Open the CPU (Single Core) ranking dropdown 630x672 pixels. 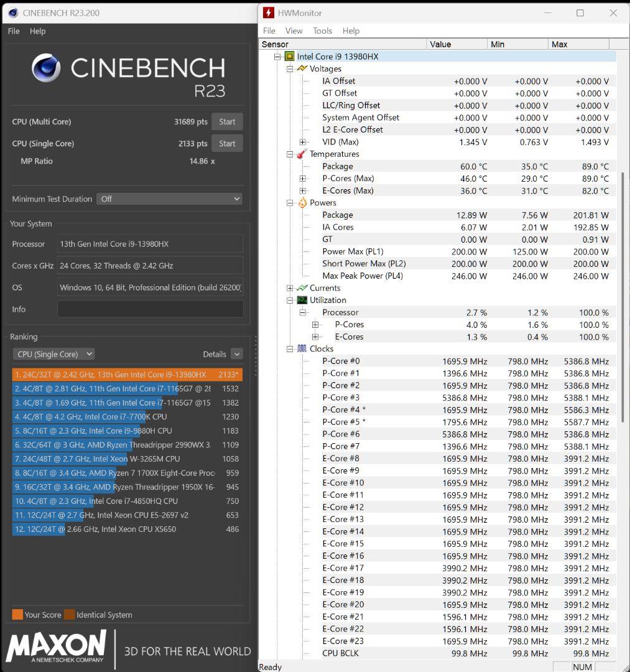coord(54,354)
